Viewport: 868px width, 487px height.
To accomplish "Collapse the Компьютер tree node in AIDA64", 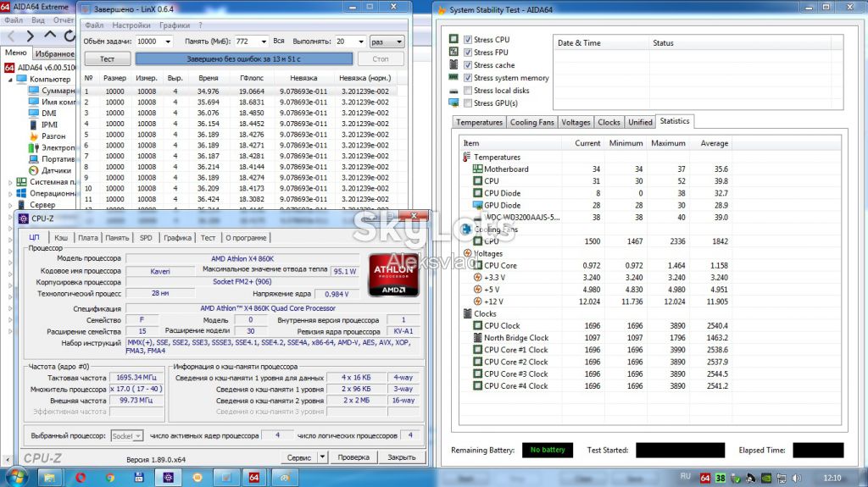I will coord(10,79).
